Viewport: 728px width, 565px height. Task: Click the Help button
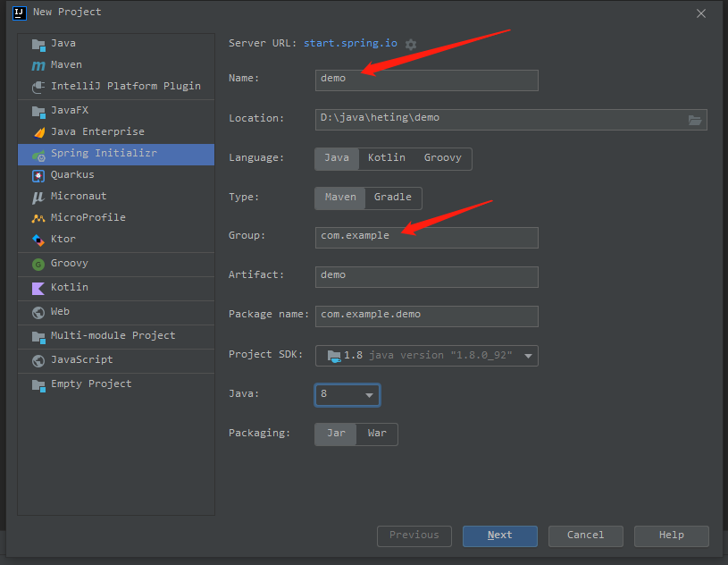[x=672, y=536]
